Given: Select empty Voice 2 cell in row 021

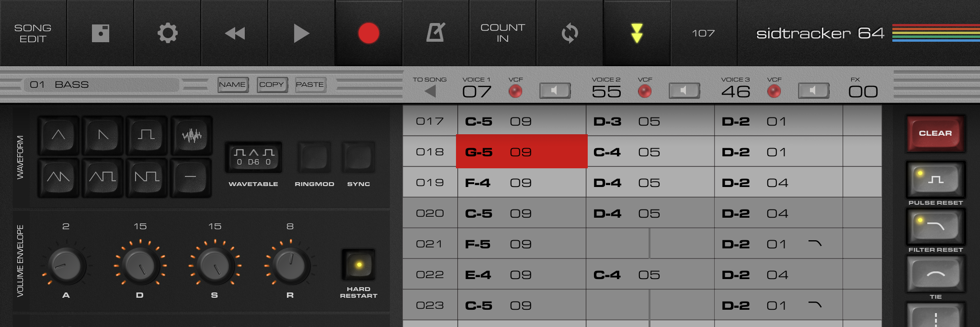Looking at the screenshot, I should tap(650, 244).
